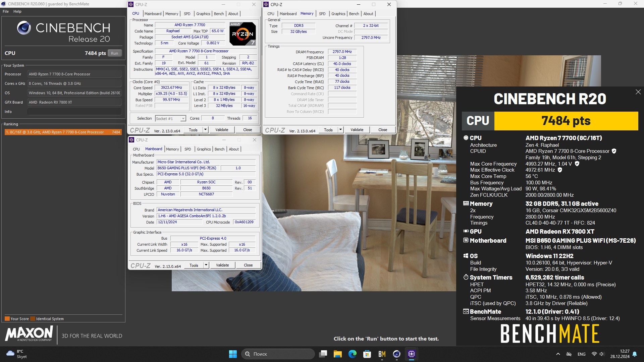This screenshot has width=644, height=362.
Task: Click the BenchMate Motherboard icon
Action: 466,240
